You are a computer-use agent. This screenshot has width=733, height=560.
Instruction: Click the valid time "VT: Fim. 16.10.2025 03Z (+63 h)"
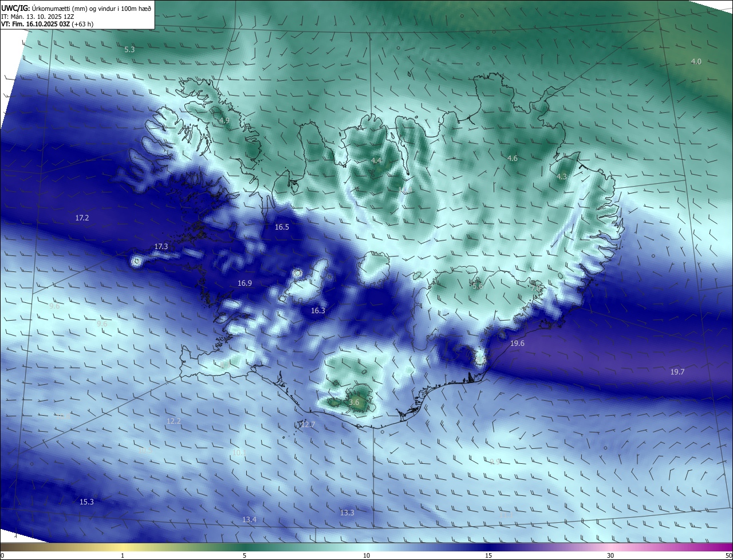(x=47, y=24)
